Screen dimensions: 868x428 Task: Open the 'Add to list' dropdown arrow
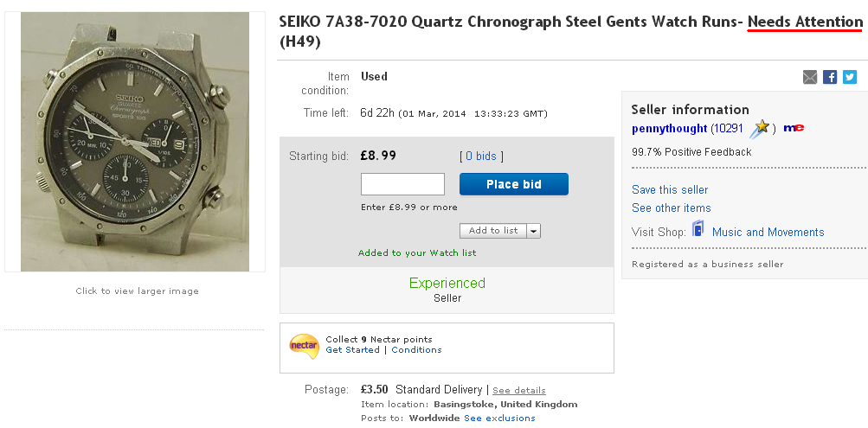533,231
